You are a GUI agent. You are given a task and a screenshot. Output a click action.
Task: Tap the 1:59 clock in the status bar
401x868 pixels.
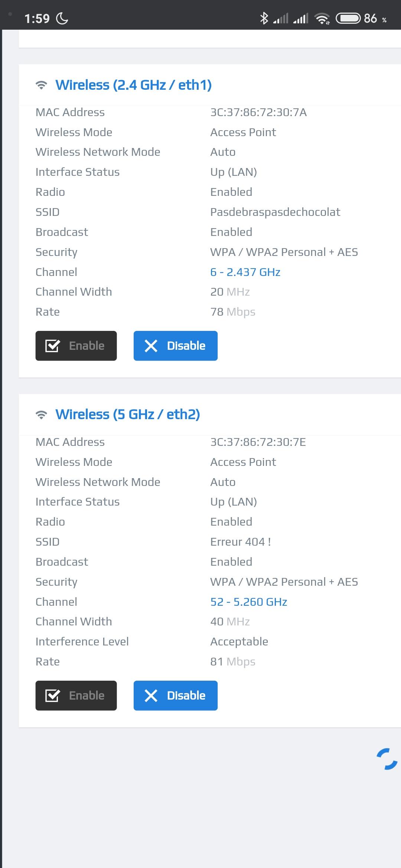click(37, 18)
